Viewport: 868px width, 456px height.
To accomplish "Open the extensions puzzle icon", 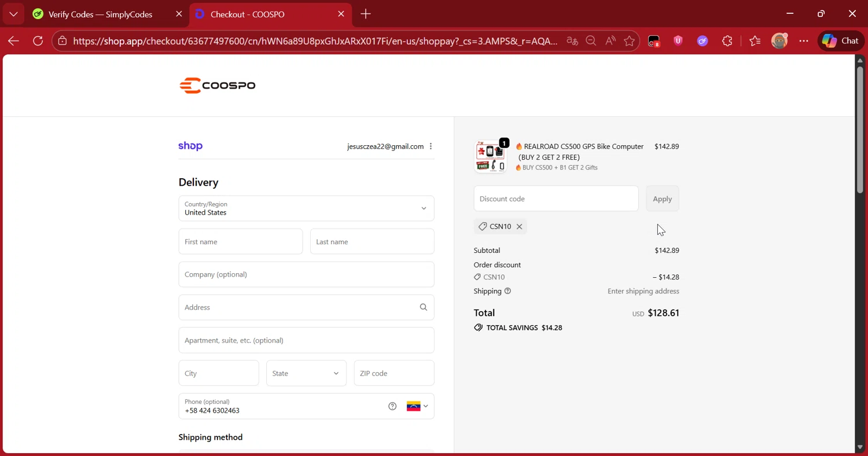I will pyautogui.click(x=727, y=41).
